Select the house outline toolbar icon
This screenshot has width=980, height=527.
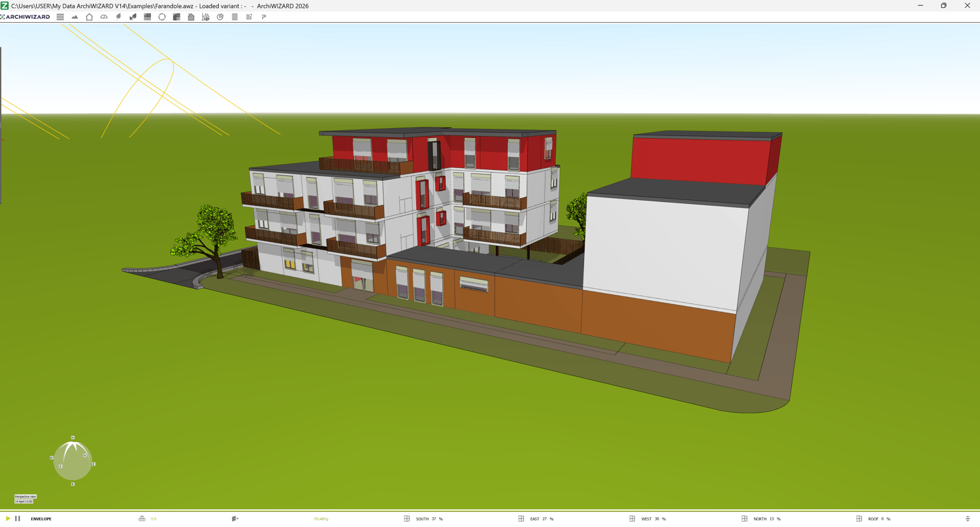(90, 17)
